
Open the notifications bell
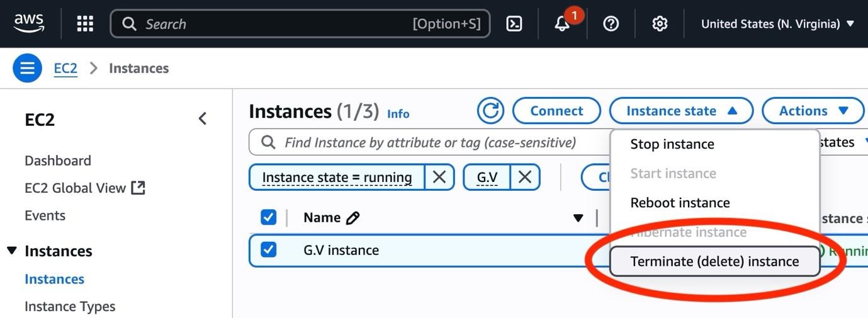[562, 24]
